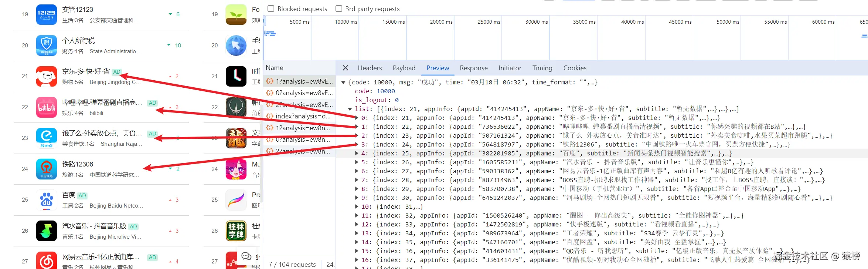Expand list item 0 for 京东

point(357,118)
